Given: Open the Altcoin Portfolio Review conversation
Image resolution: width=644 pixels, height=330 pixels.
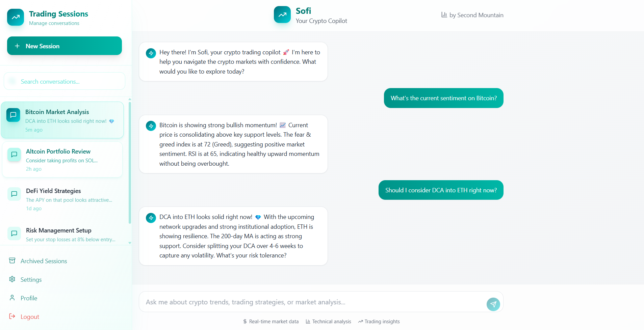Looking at the screenshot, I should pyautogui.click(x=62, y=159).
